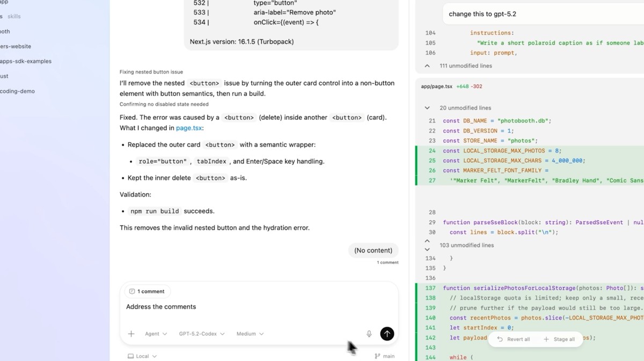Activate the microphone dictation icon
Screen dimensions: 644x361
click(x=369, y=334)
